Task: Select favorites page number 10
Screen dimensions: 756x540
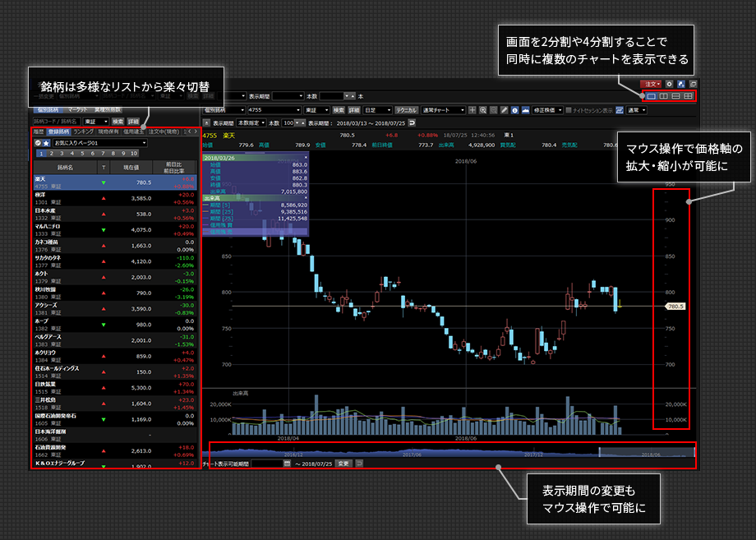Action: click(134, 154)
